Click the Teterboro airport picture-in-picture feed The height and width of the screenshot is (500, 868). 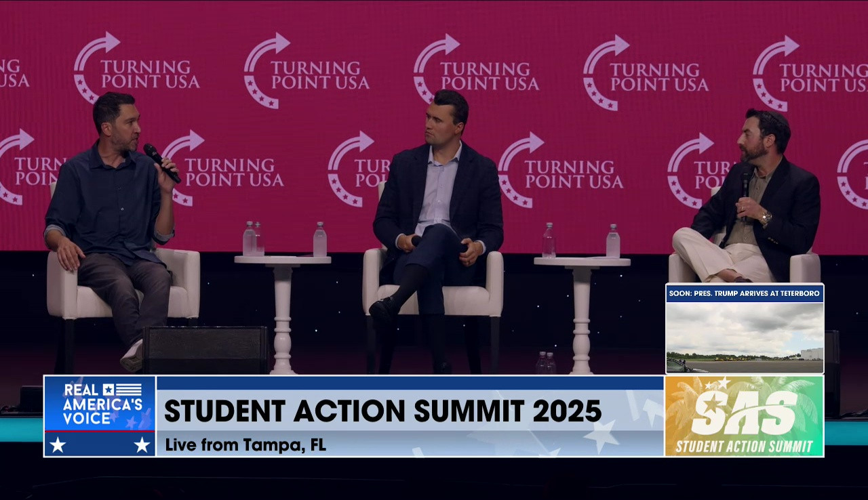[x=745, y=337]
